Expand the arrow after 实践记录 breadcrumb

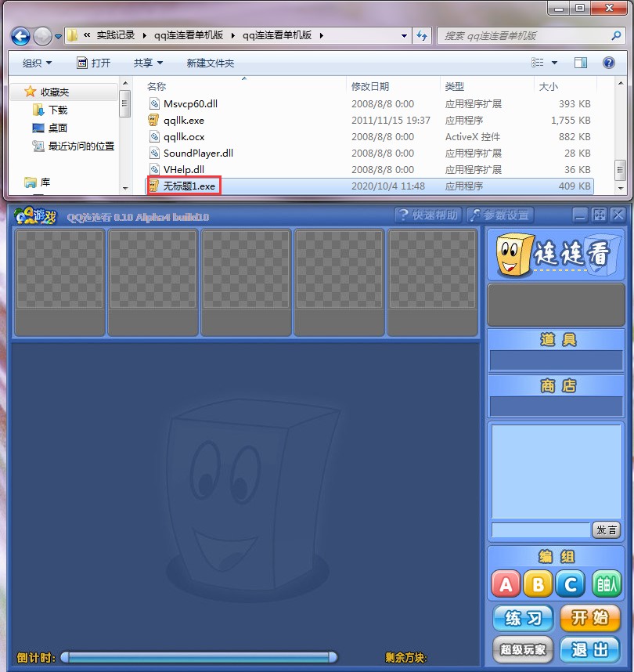pos(144,35)
